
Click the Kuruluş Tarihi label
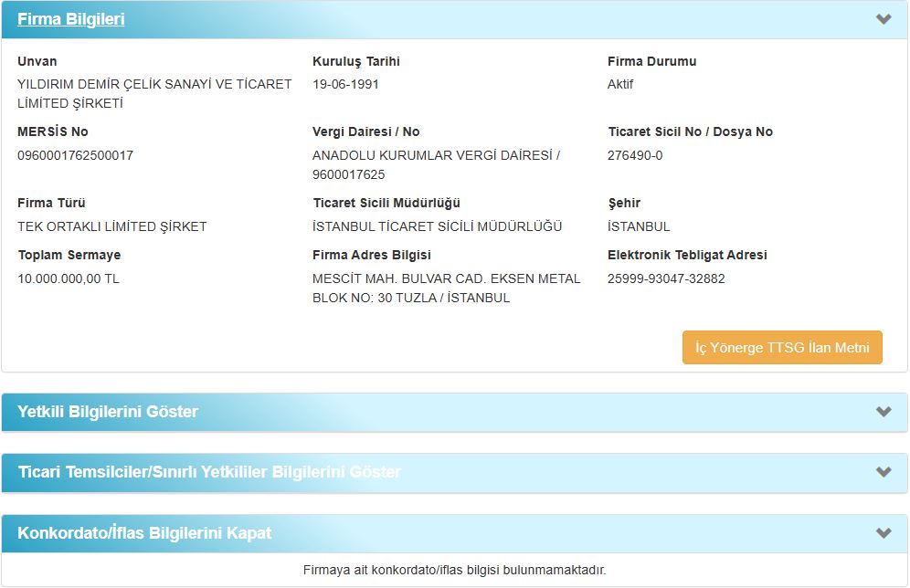pos(356,61)
